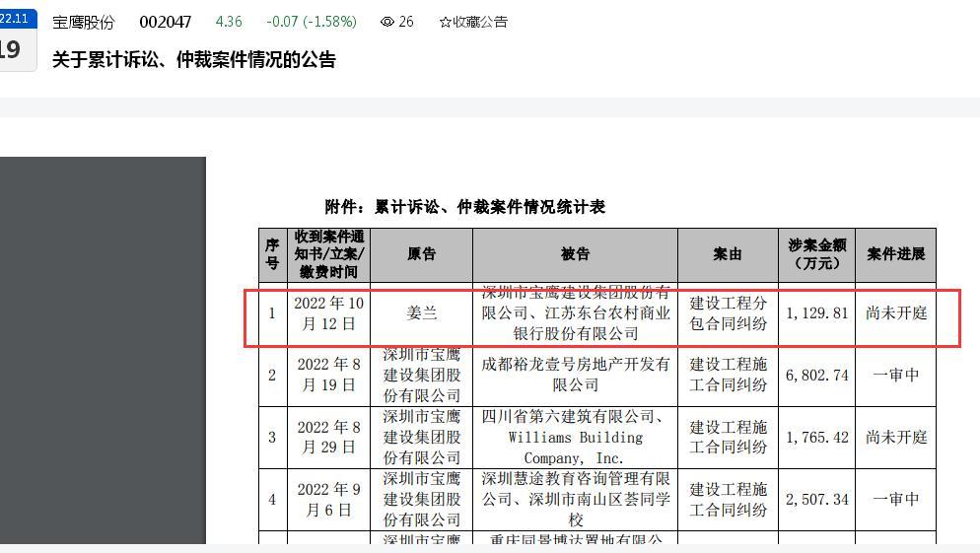
Task: Click the 被告 column header
Action: pyautogui.click(x=575, y=254)
